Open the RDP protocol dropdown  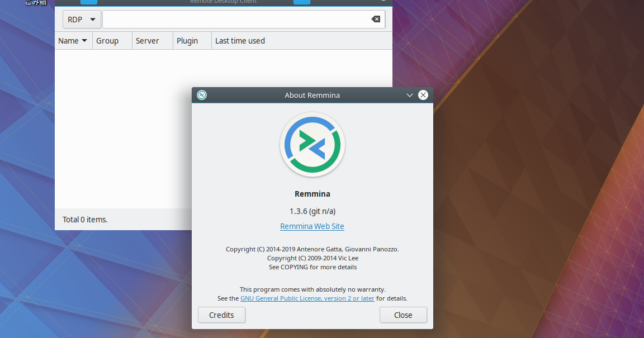coord(82,19)
